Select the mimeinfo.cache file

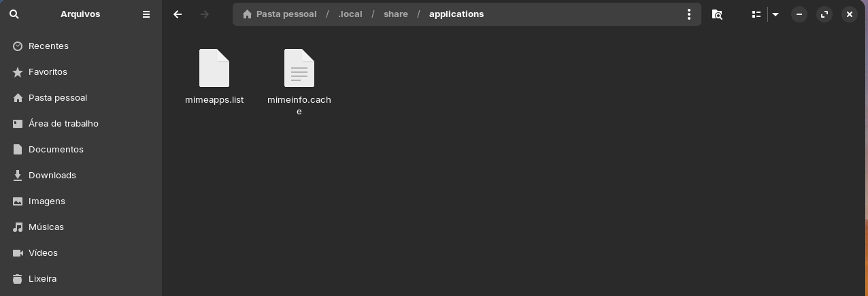pyautogui.click(x=299, y=82)
